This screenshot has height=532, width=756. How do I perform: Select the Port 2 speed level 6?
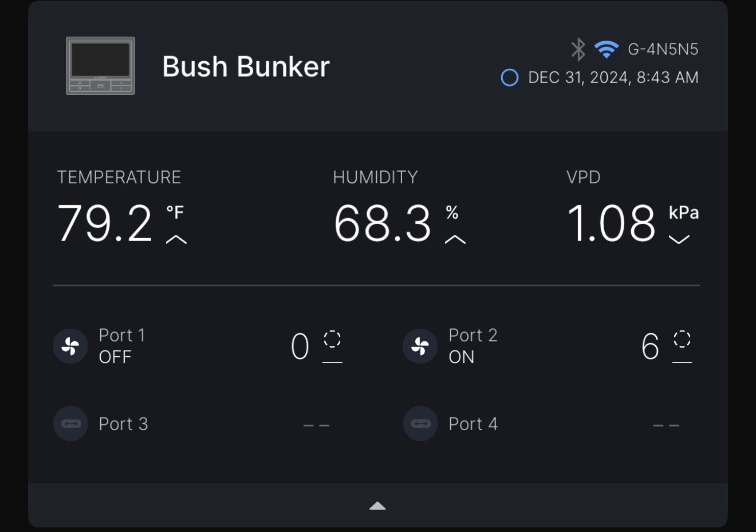[x=651, y=346]
